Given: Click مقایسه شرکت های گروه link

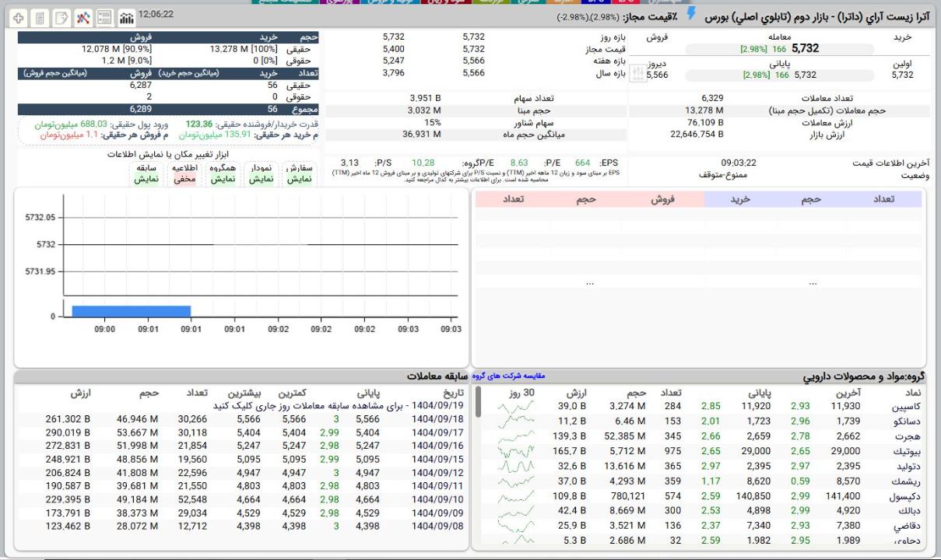Looking at the screenshot, I should [x=509, y=376].
